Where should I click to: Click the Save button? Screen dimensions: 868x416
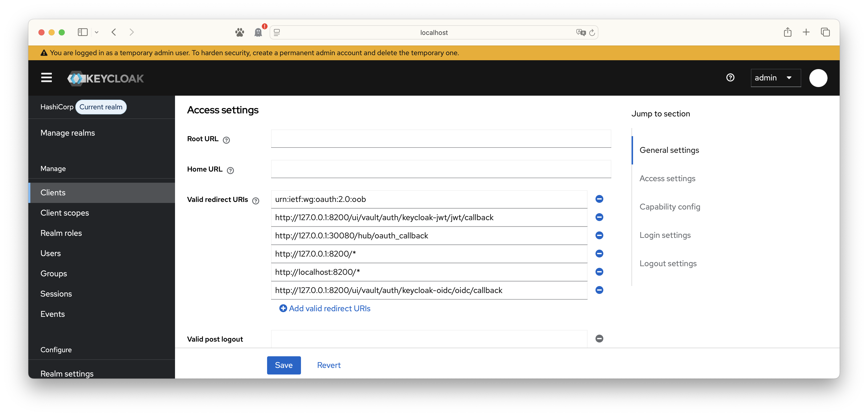284,365
